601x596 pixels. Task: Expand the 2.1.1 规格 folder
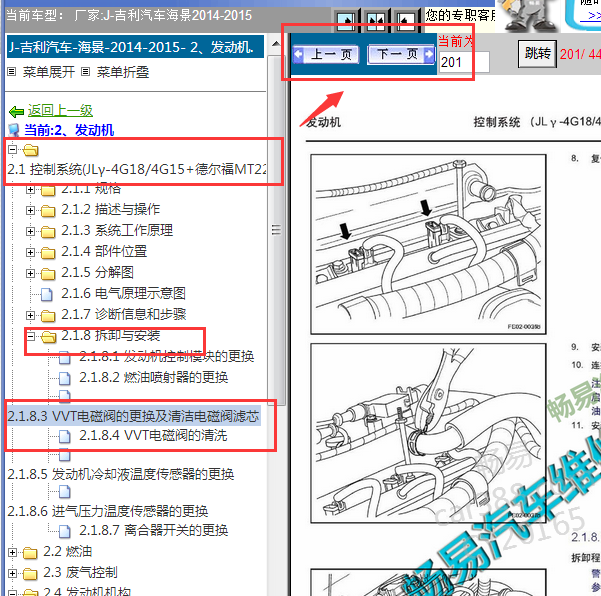coord(30,190)
